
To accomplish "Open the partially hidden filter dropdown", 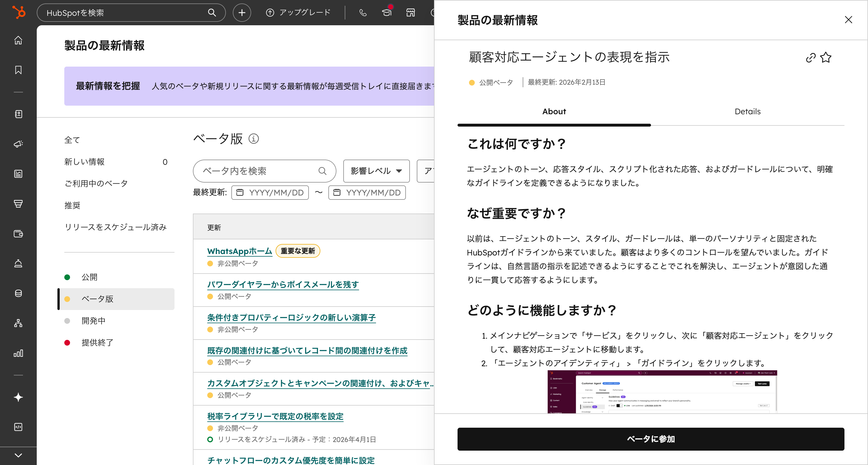I will pos(425,171).
